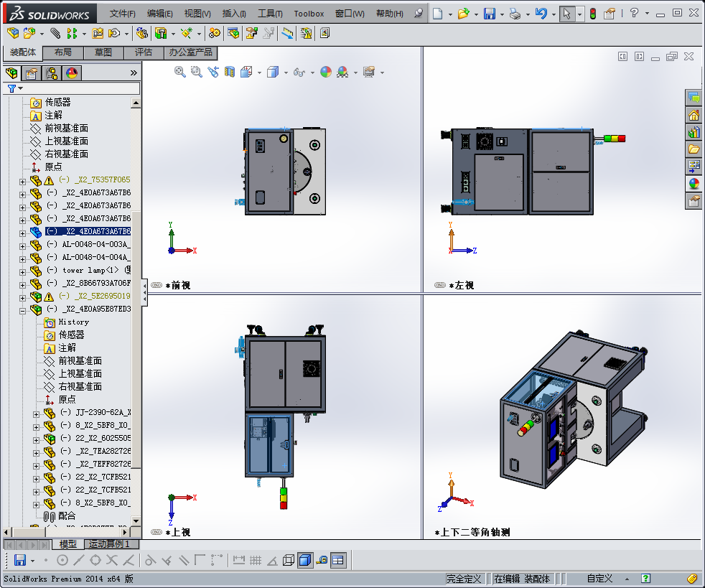Click the 自定义 status bar entry

[x=599, y=579]
